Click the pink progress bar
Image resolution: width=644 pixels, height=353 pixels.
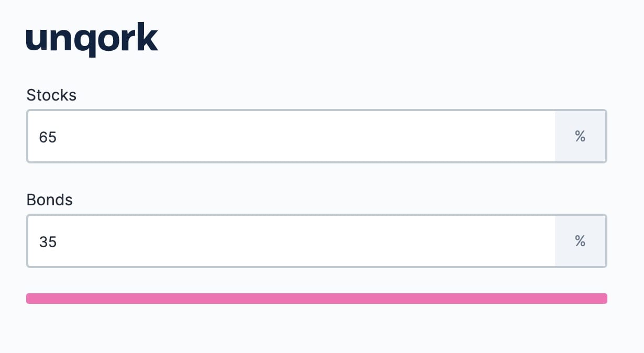coord(317,299)
